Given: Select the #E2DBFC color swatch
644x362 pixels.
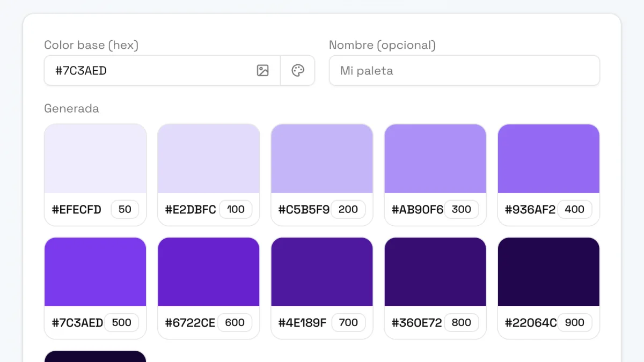Looking at the screenshot, I should (x=209, y=159).
